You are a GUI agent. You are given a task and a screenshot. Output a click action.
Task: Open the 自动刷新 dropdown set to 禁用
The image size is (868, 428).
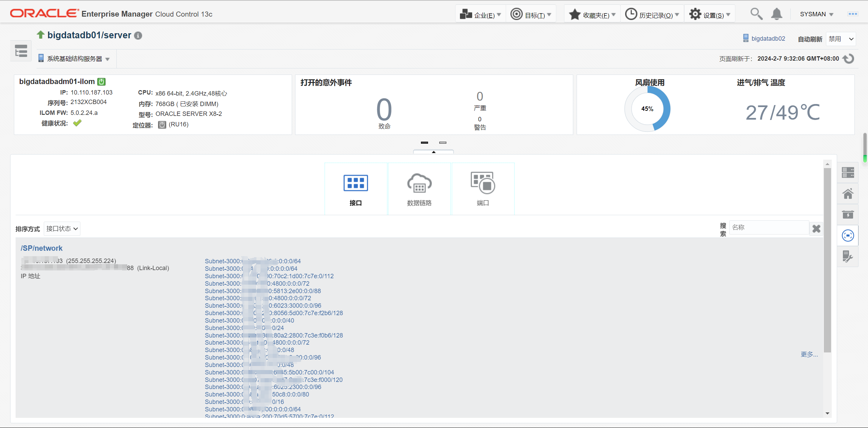click(x=841, y=39)
